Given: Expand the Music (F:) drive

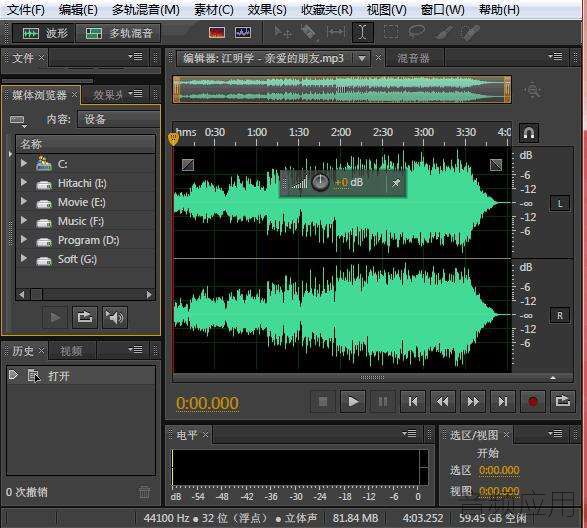Looking at the screenshot, I should coord(24,220).
